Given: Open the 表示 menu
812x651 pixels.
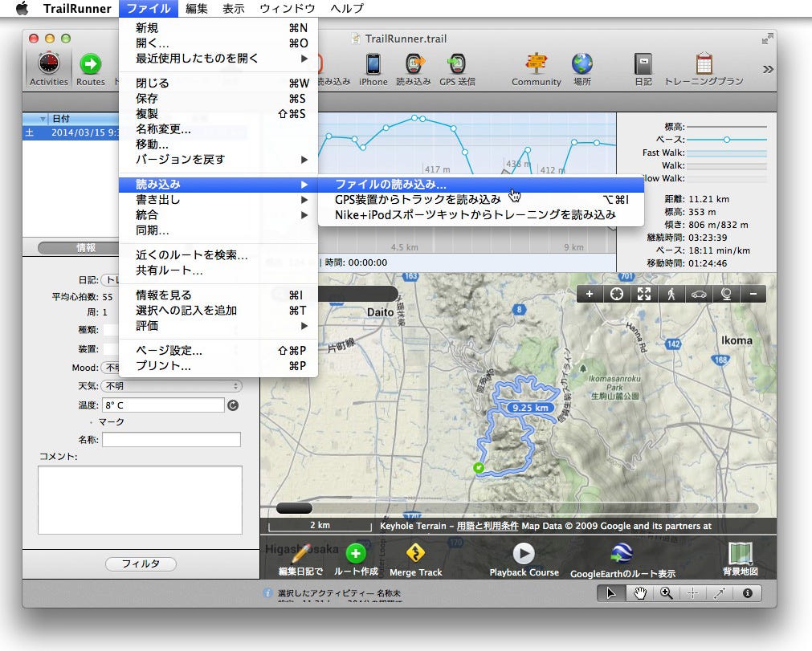Looking at the screenshot, I should [x=234, y=8].
